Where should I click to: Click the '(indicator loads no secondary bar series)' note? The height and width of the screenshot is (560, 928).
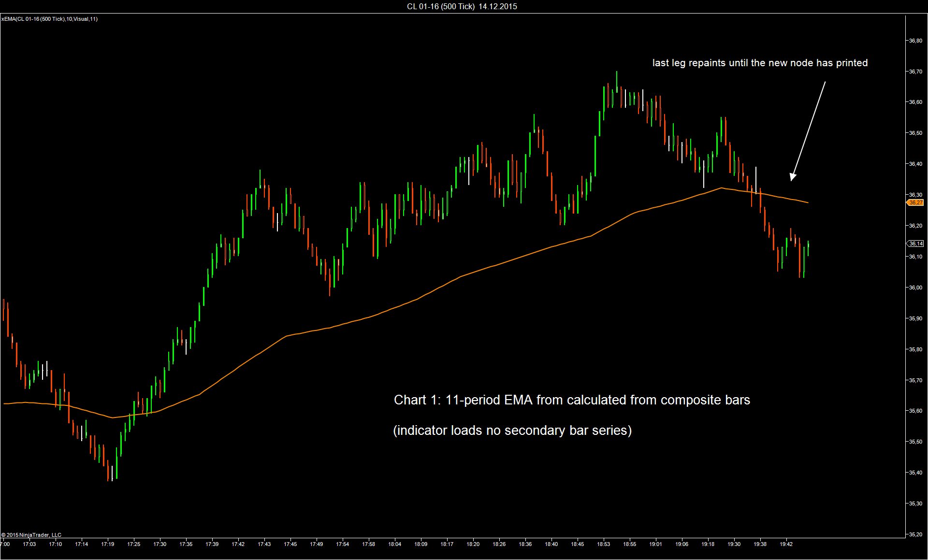click(512, 431)
